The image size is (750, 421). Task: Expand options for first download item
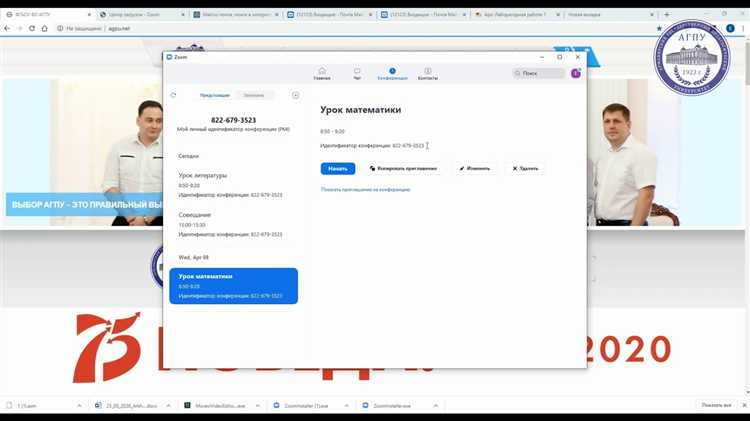point(79,406)
